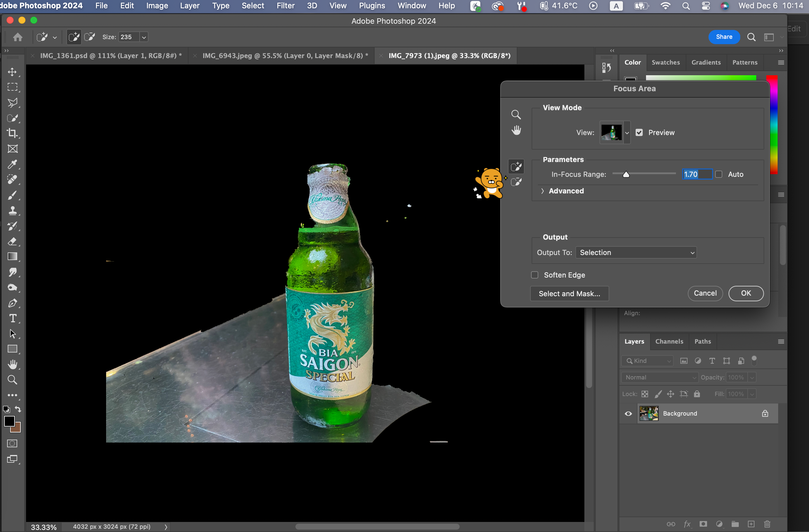Select the Crop tool
Viewport: 809px width, 532px height.
12,133
